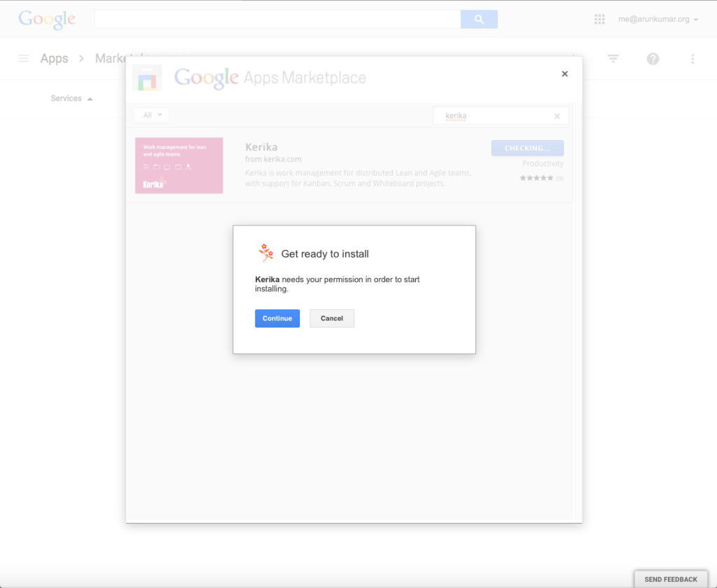Screen dimensions: 717x588
Task: Open the filter icon in the toolbar
Action: [x=613, y=59]
